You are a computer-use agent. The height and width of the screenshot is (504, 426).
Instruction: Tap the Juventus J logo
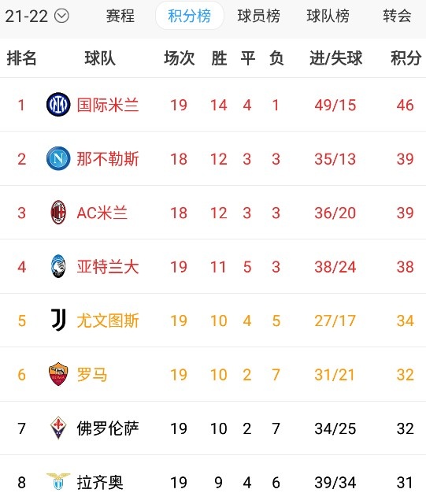click(x=58, y=320)
